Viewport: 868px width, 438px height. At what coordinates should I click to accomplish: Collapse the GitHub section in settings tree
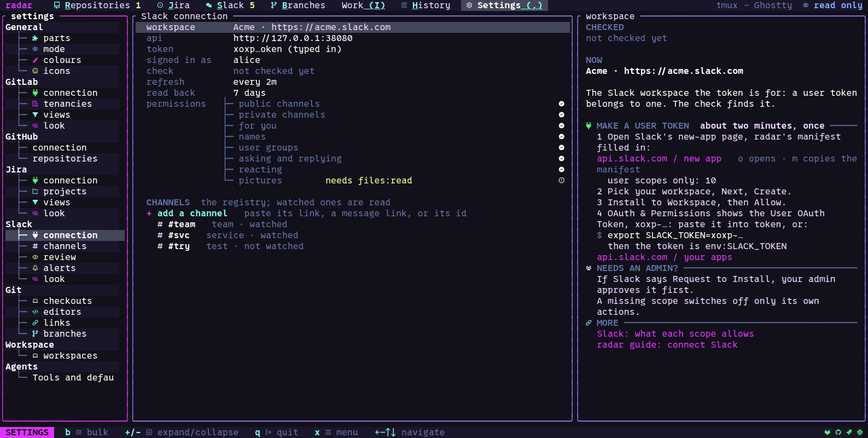[22, 137]
